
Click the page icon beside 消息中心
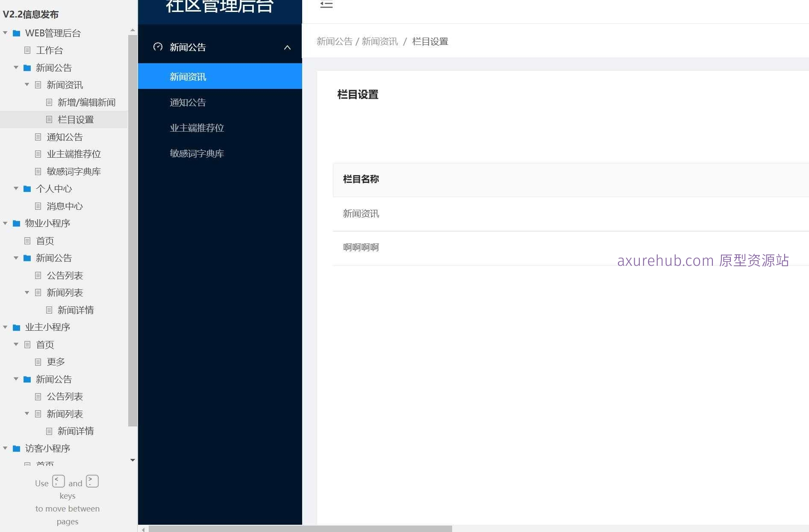pyautogui.click(x=38, y=206)
